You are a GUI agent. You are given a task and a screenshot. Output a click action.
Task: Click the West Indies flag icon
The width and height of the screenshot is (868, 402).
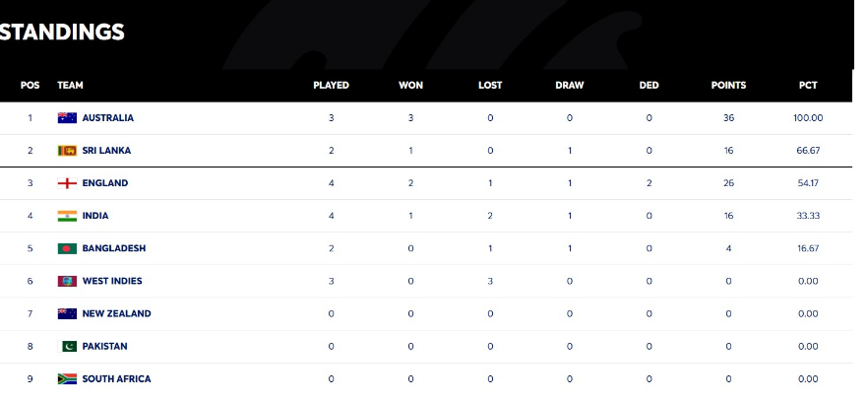(x=67, y=281)
